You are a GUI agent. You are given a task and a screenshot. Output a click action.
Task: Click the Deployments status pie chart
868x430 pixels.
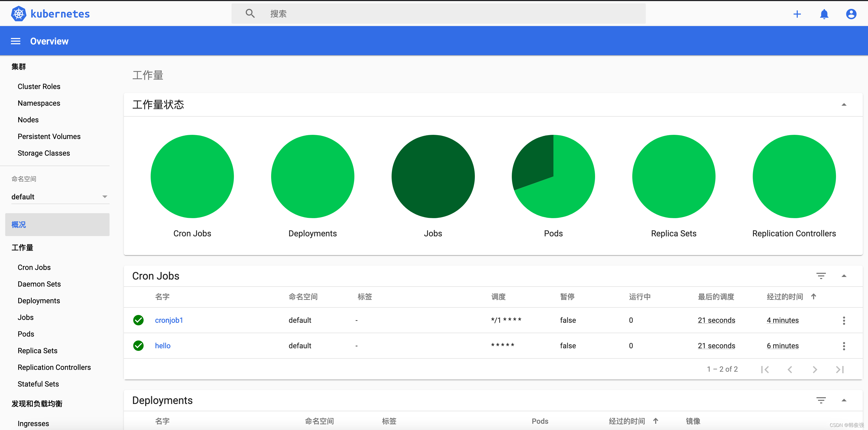pos(312,176)
